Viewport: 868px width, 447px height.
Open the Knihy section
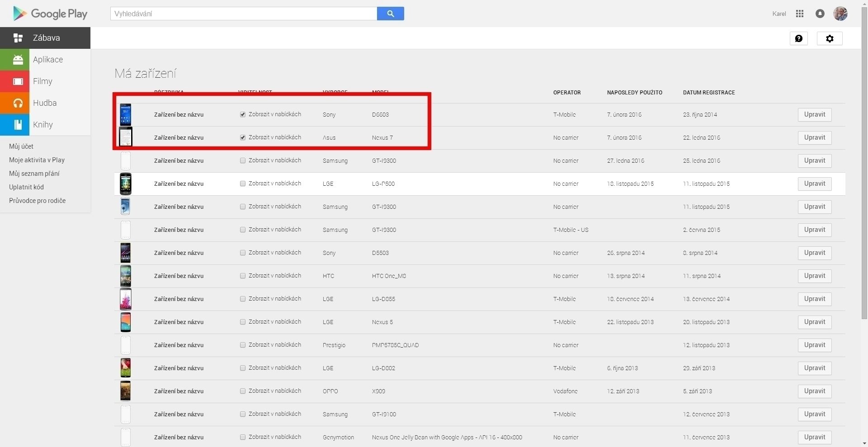[45, 125]
